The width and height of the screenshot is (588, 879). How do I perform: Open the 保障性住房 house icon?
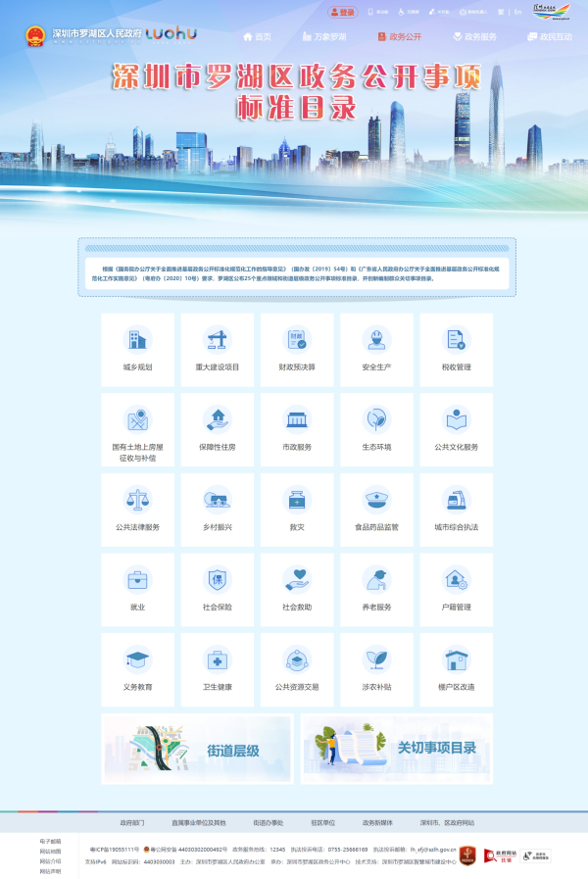(217, 420)
